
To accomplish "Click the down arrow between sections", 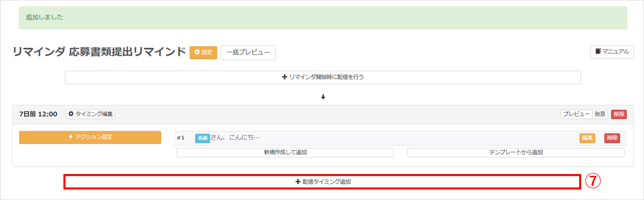I will point(323,97).
